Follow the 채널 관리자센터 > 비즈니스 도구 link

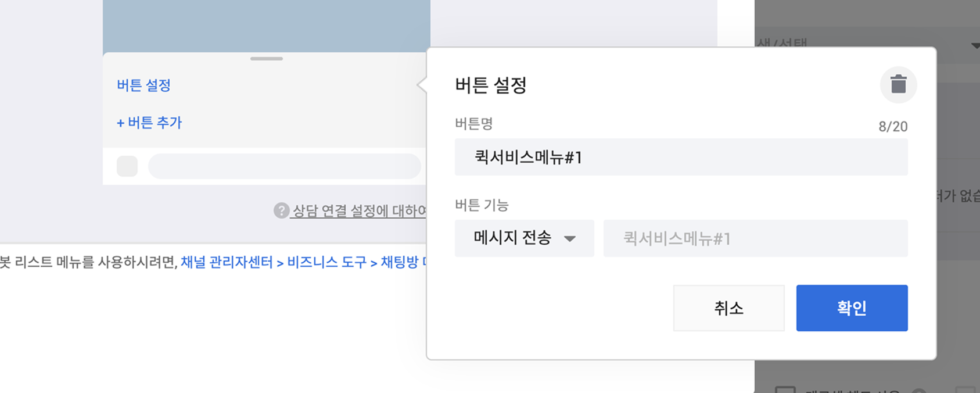273,262
